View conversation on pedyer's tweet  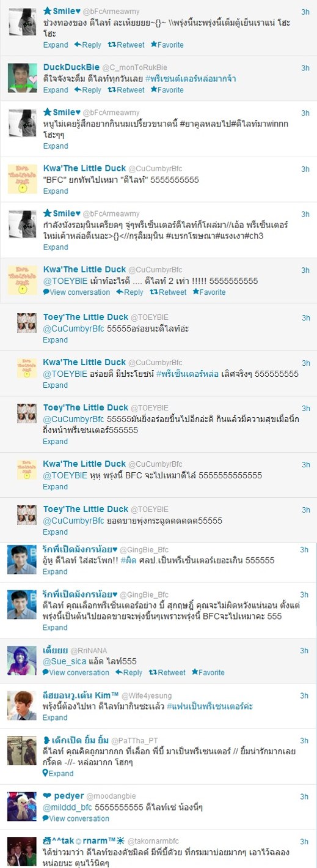(76, 818)
